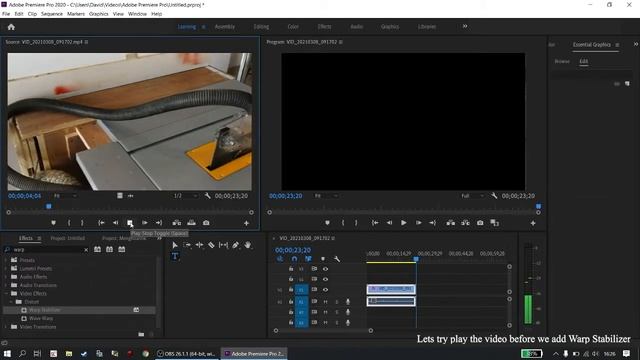Open Source monitor settings wrench
The width and height of the screenshot is (640, 360).
[207, 196]
